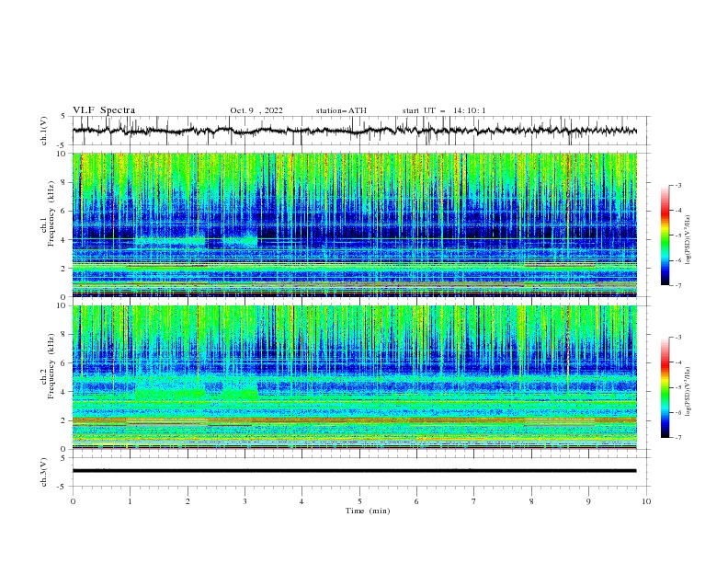Click the green 4 kHz emission band in ch.2 between minutes 1 and 2
728x563 pixels.
(170, 395)
